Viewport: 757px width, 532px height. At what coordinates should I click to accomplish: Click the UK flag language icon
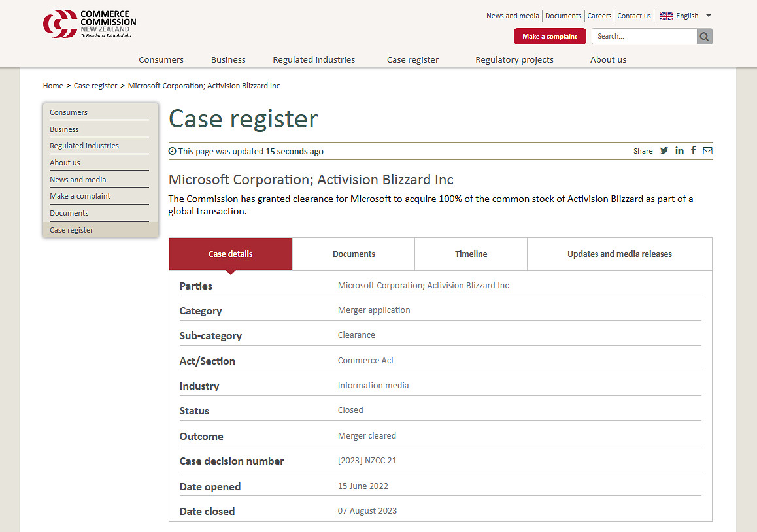(x=666, y=16)
